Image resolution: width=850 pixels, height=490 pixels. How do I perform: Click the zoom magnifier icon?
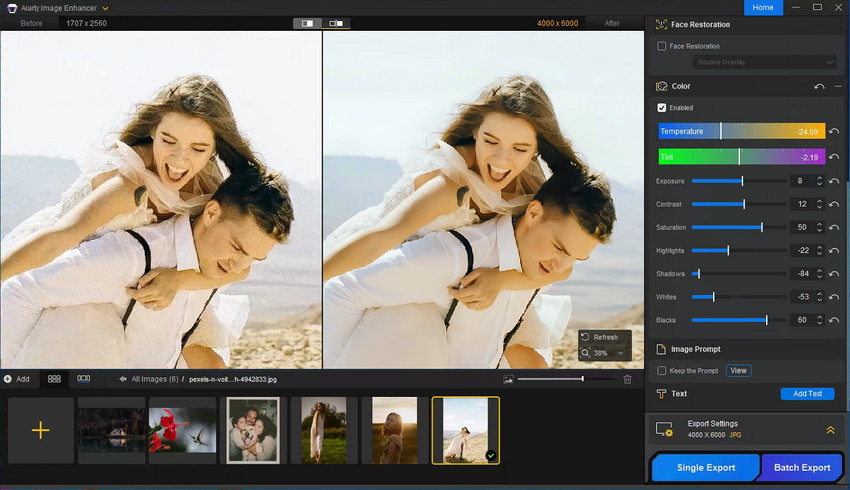[585, 353]
